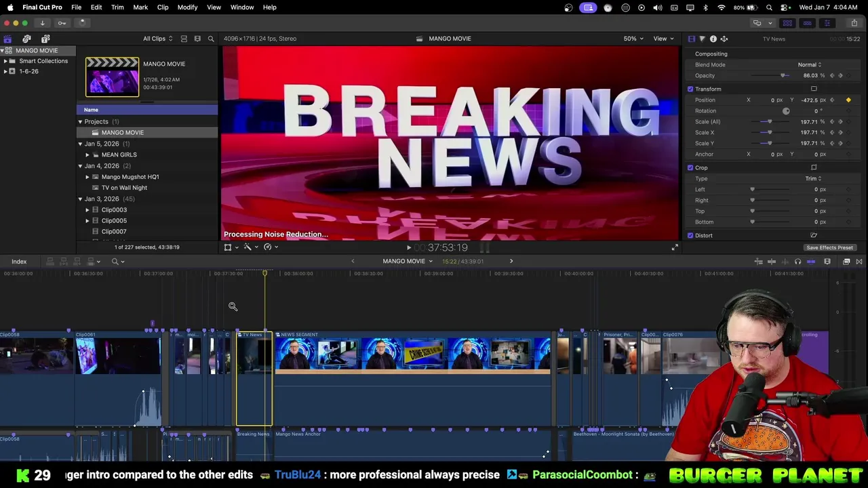Open enhancement magic wand pop-up
This screenshot has height=488, width=868.
coord(250,247)
